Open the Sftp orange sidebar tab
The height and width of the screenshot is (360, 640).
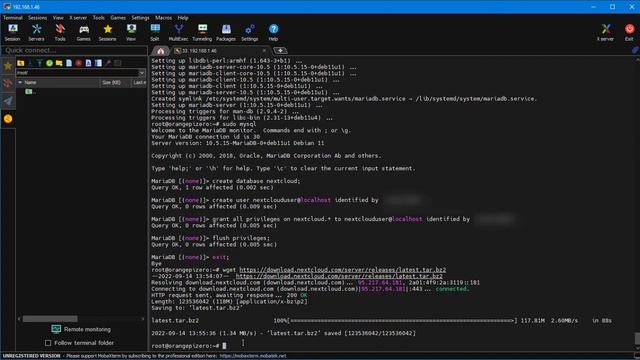tap(8, 119)
